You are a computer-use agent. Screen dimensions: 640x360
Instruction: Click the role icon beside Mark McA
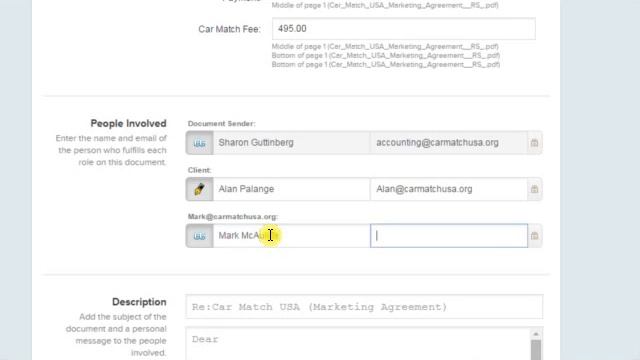(200, 236)
